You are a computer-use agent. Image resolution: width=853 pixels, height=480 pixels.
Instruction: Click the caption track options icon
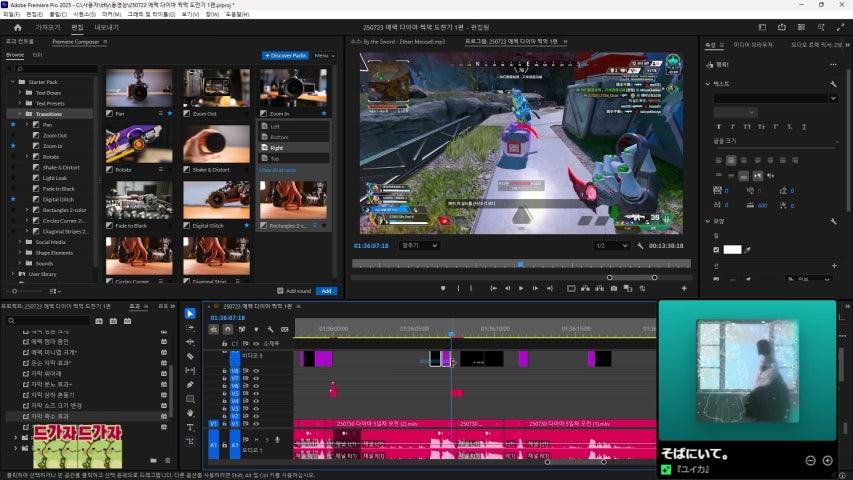point(285,329)
